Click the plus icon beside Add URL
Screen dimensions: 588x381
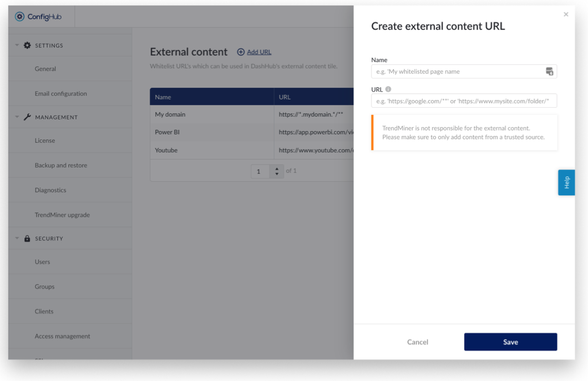pyautogui.click(x=241, y=52)
